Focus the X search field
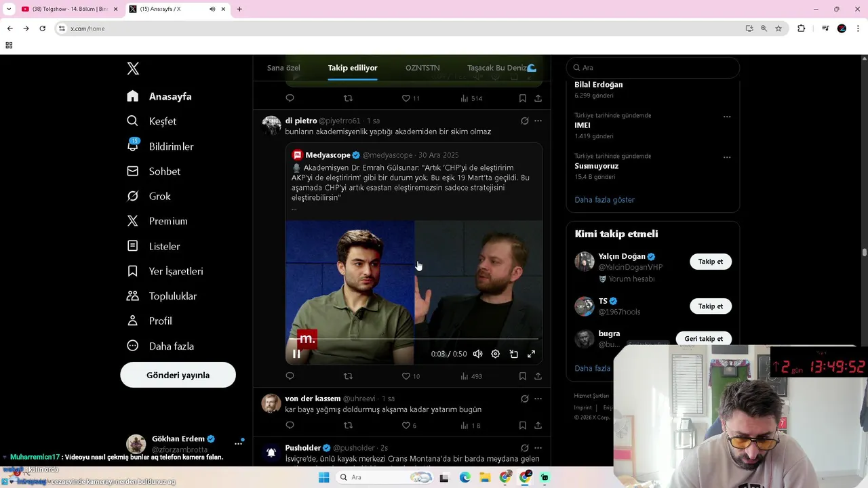The image size is (868, 488). [x=653, y=68]
